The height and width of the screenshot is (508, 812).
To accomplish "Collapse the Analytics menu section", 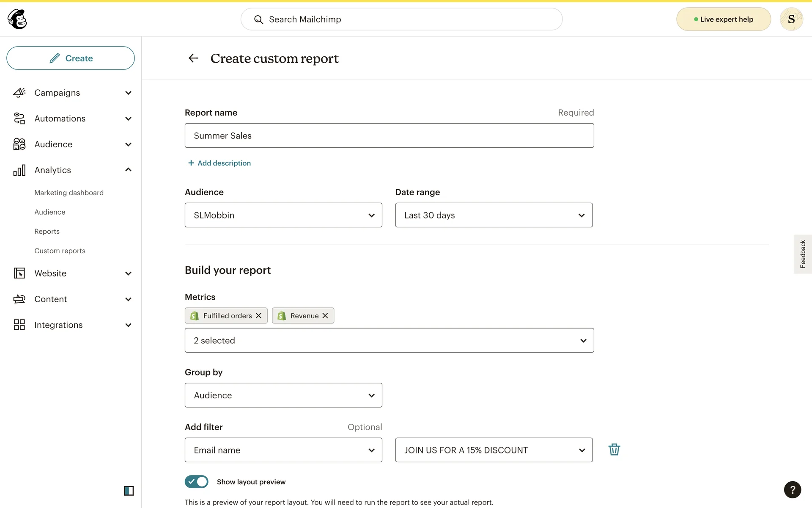I will click(x=128, y=170).
